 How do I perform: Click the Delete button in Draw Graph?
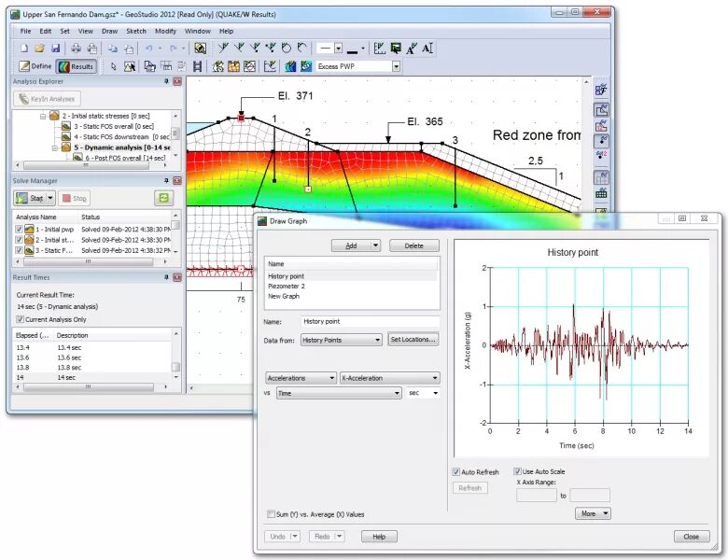413,245
